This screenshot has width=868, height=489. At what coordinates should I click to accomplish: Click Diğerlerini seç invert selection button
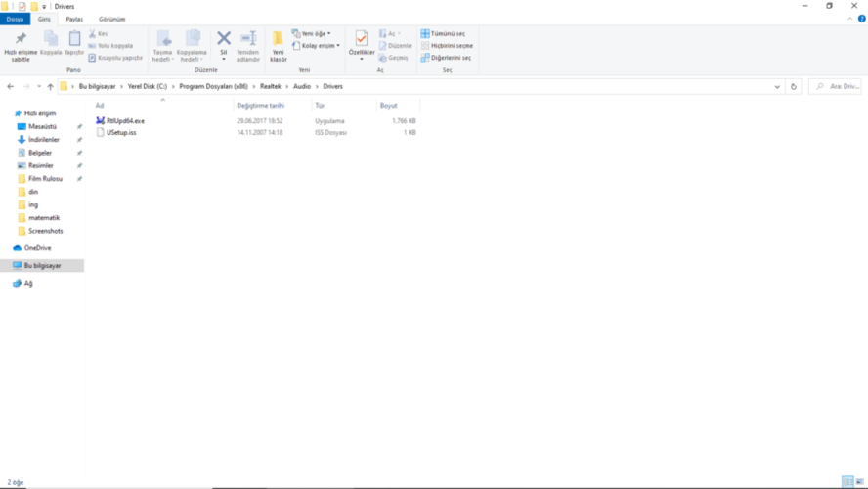pos(446,58)
